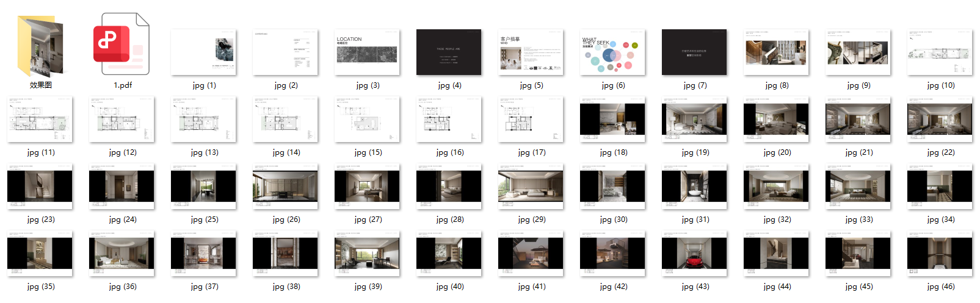Select the jpg (46) file thumbnail

940,254
